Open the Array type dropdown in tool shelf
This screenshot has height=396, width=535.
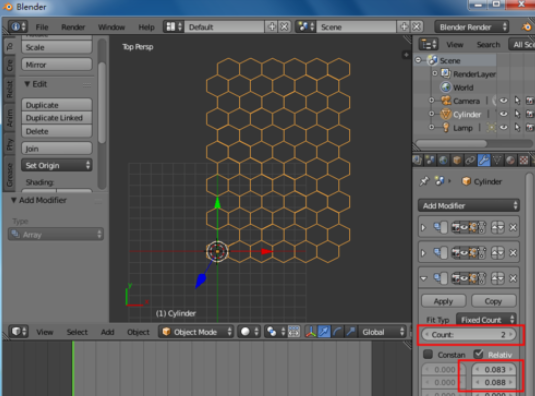click(56, 234)
